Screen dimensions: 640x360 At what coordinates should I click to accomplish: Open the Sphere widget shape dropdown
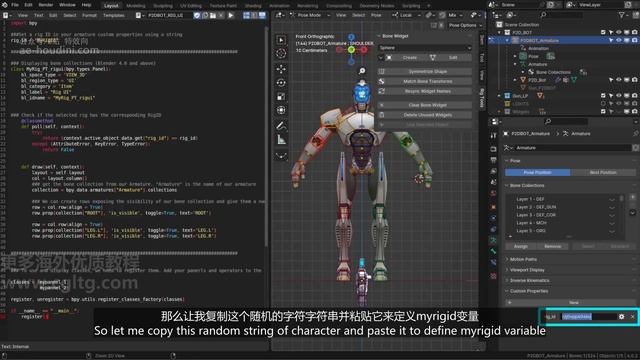point(425,48)
